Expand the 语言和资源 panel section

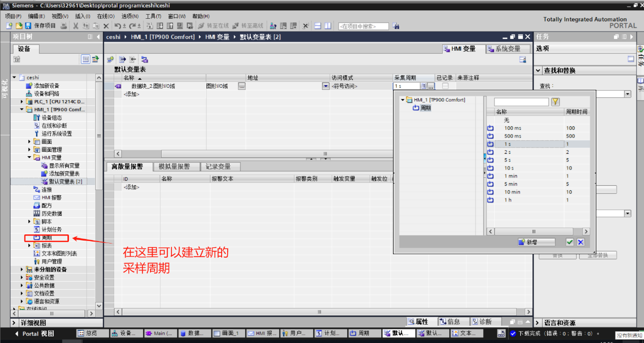point(538,323)
